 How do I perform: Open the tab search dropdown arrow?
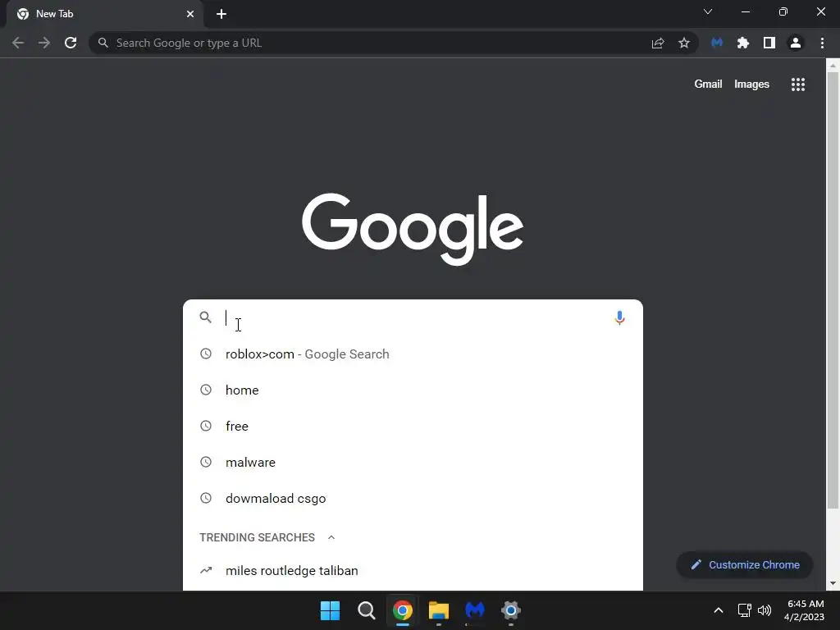708,11
